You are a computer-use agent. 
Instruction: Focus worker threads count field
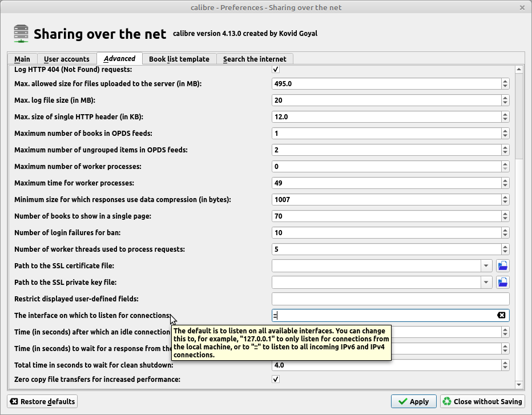[x=386, y=249]
